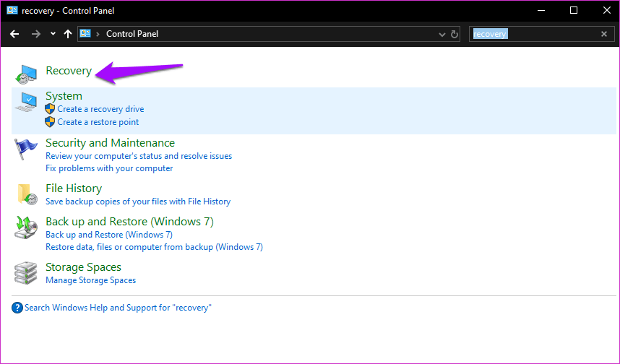Open the Recovery heading link
Screen dimensions: 620x364
(69, 71)
